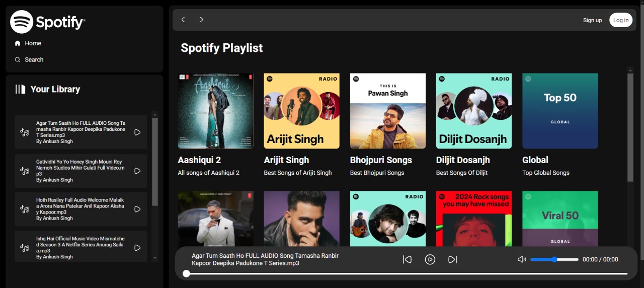Click 'Top Global Songs' description
This screenshot has height=288, width=644.
pos(546,173)
